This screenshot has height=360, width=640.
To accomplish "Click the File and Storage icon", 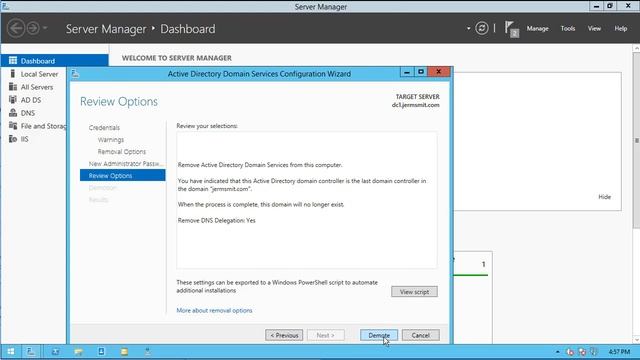I will [x=13, y=126].
